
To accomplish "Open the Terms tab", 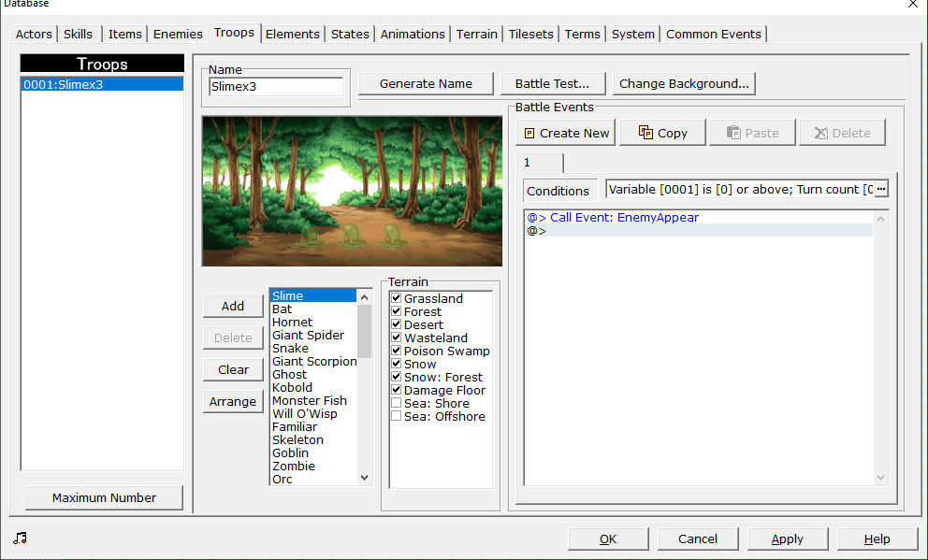I will point(583,35).
